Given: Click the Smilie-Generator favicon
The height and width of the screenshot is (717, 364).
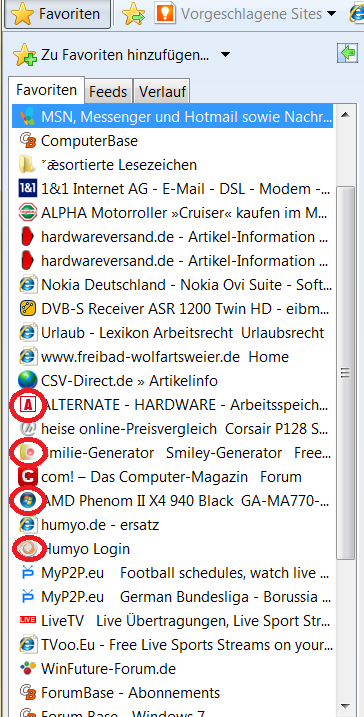Looking at the screenshot, I should [x=28, y=453].
